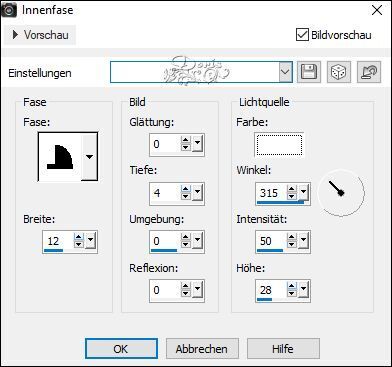This screenshot has width=392, height=367.
Task: Click the Intensität value field
Action: (272, 241)
